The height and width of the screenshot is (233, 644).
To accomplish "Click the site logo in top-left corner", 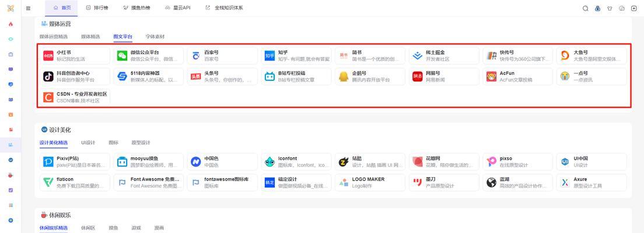I will coord(10,8).
